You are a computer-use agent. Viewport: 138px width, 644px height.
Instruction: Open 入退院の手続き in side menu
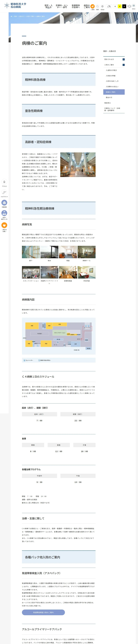pos(111,70)
